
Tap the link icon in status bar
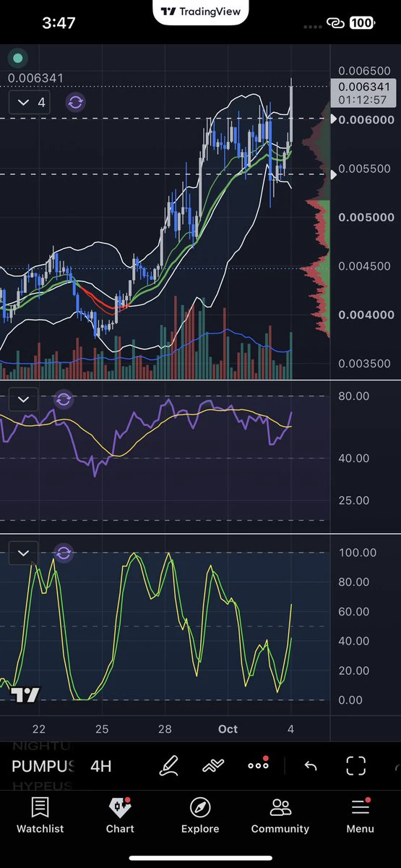click(335, 24)
